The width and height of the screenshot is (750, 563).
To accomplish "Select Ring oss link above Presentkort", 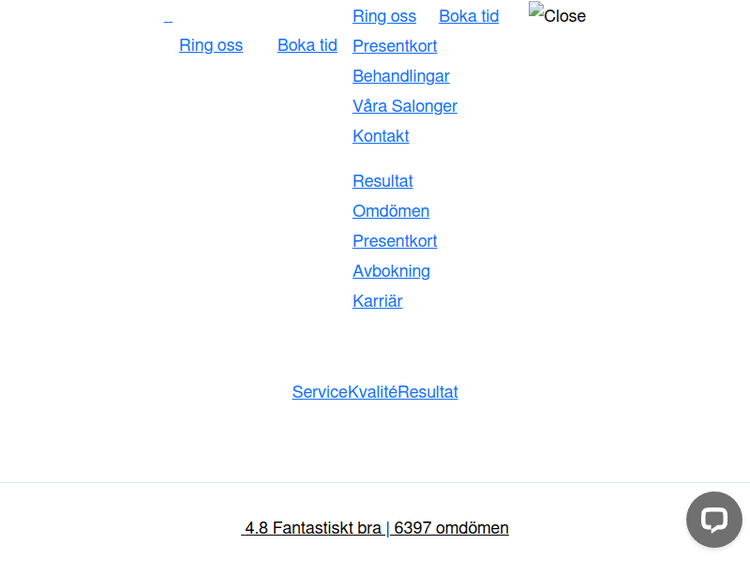I will 384,16.
